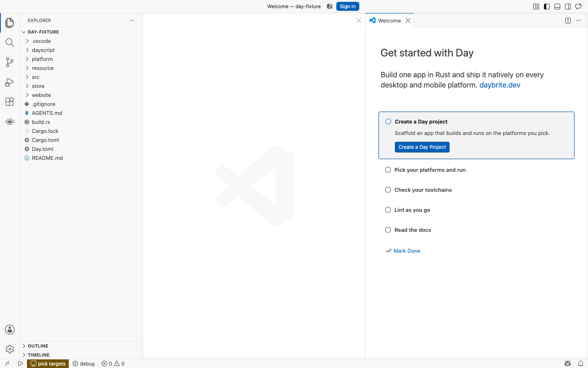The height and width of the screenshot is (368, 588).
Task: Select the Check your toolchains step
Action: 423,190
